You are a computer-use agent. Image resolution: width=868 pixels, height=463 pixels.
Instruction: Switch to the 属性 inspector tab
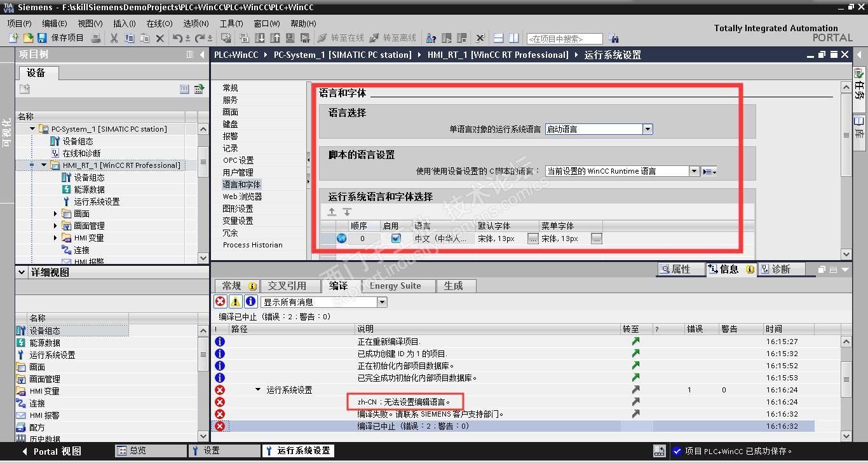tap(681, 270)
